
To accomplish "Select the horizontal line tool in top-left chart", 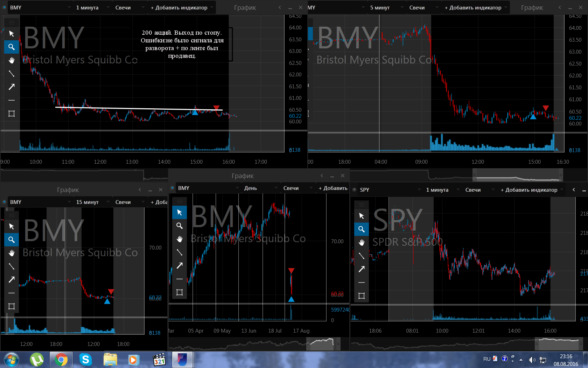I will pyautogui.click(x=12, y=100).
